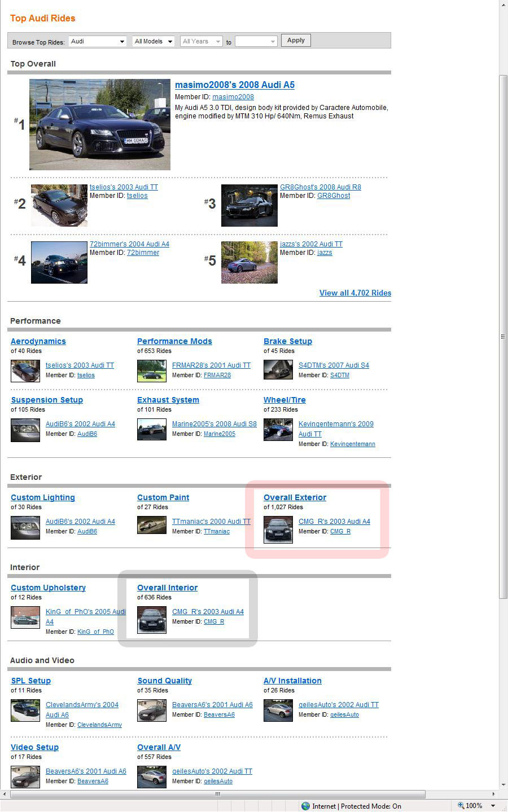Open the zoom level dropdown arrow
Screen dimensions: 508x812
tap(493, 806)
